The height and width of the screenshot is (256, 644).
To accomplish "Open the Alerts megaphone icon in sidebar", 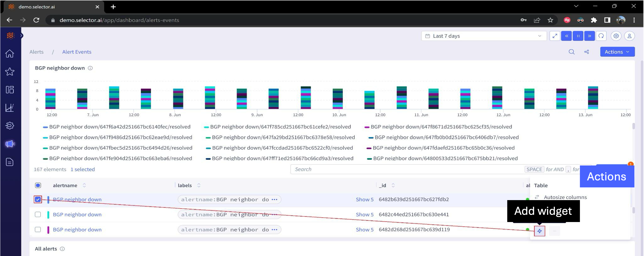I will pyautogui.click(x=10, y=144).
